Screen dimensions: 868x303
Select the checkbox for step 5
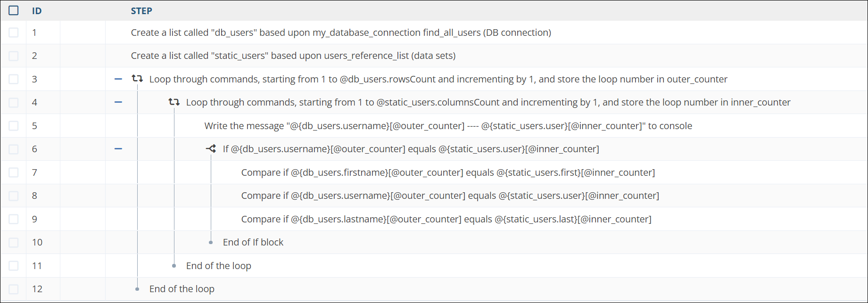pyautogui.click(x=14, y=126)
